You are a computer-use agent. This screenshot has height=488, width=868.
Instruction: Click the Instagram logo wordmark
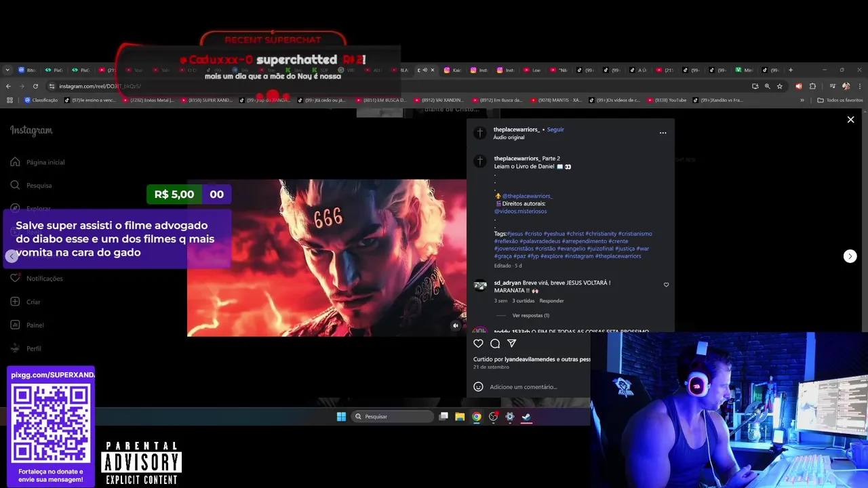(31, 131)
